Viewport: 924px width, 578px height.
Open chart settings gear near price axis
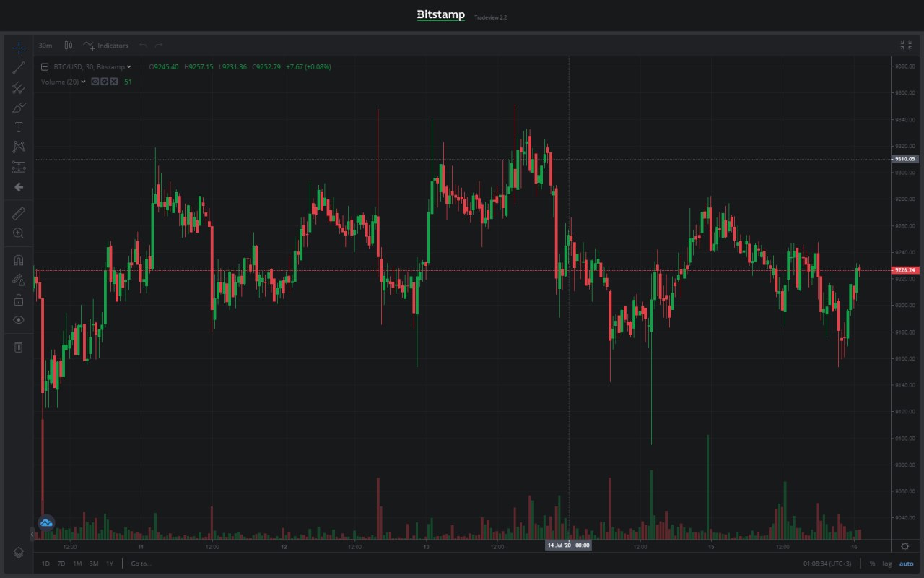(905, 546)
